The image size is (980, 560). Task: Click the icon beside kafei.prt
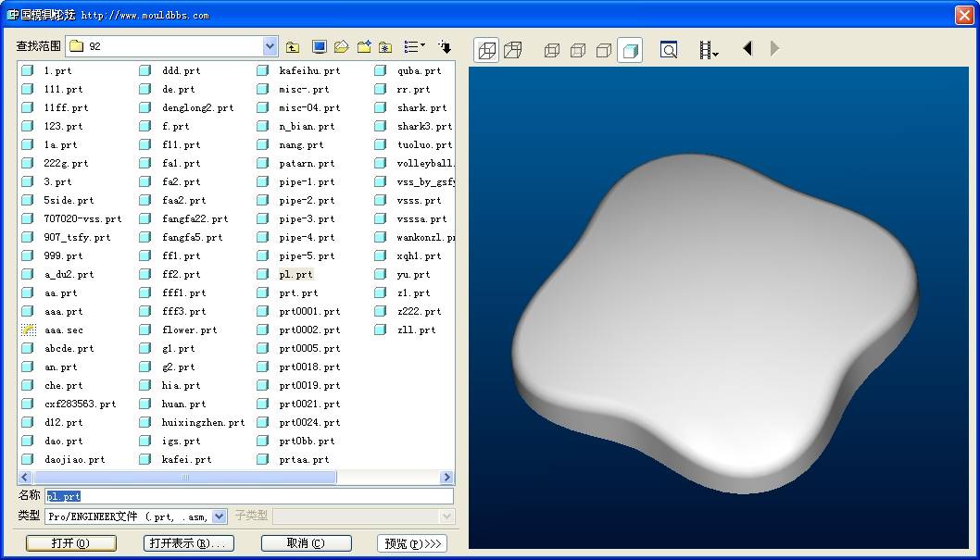pyautogui.click(x=145, y=459)
